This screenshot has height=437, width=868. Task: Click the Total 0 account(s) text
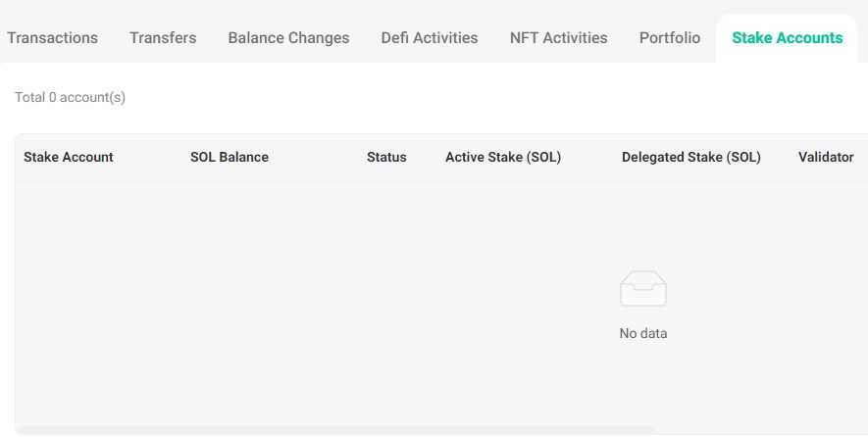coord(71,97)
